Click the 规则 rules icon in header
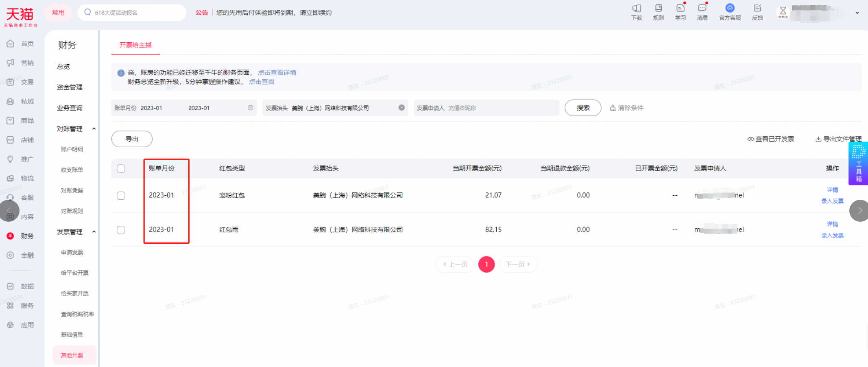The width and height of the screenshot is (868, 367). [x=659, y=8]
